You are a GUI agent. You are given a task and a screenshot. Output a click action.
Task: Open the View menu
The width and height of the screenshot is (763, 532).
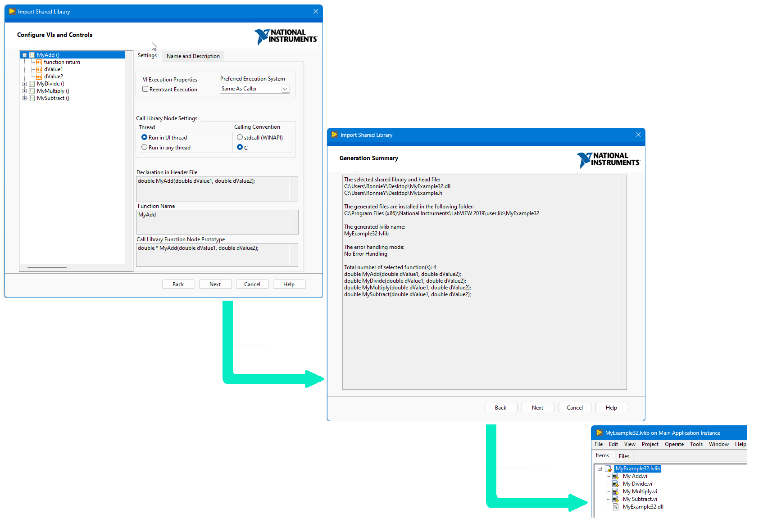pyautogui.click(x=630, y=444)
